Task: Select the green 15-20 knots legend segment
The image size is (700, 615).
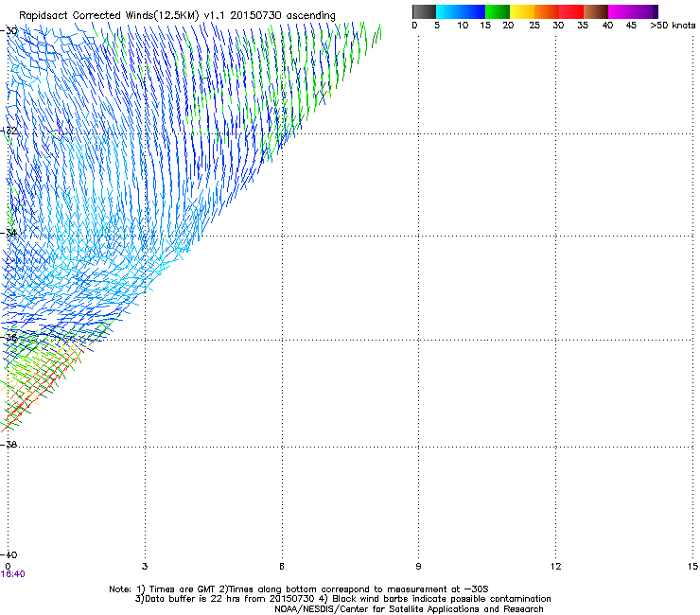Action: 498,11
